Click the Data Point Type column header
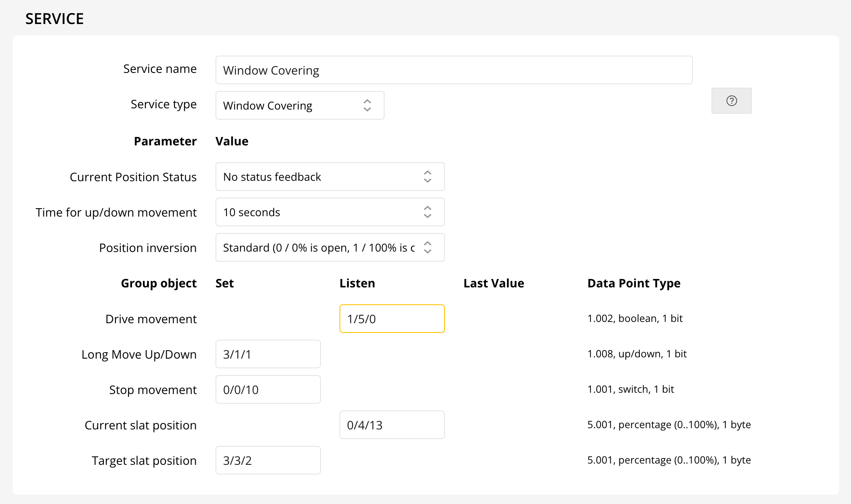Viewport: 851px width, 504px height. point(633,283)
